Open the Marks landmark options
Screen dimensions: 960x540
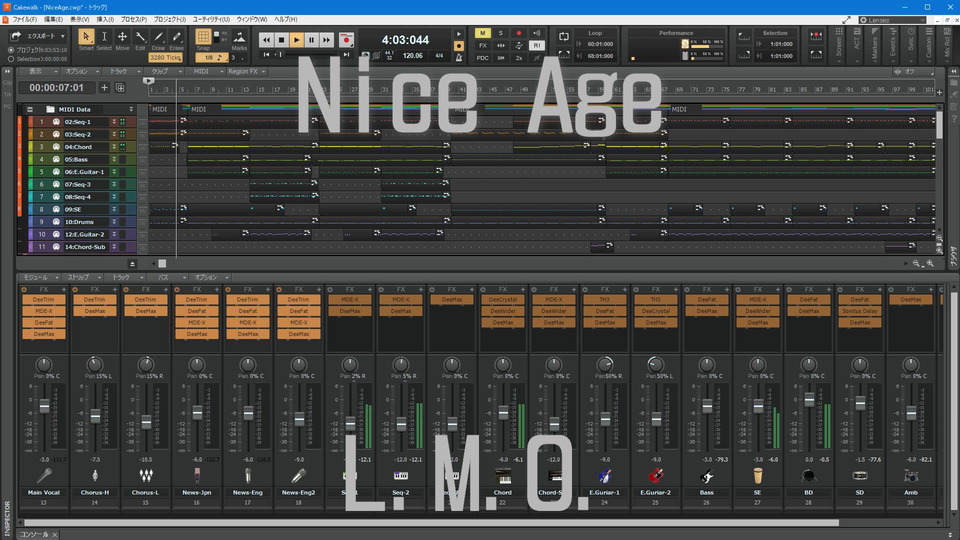coord(239,37)
